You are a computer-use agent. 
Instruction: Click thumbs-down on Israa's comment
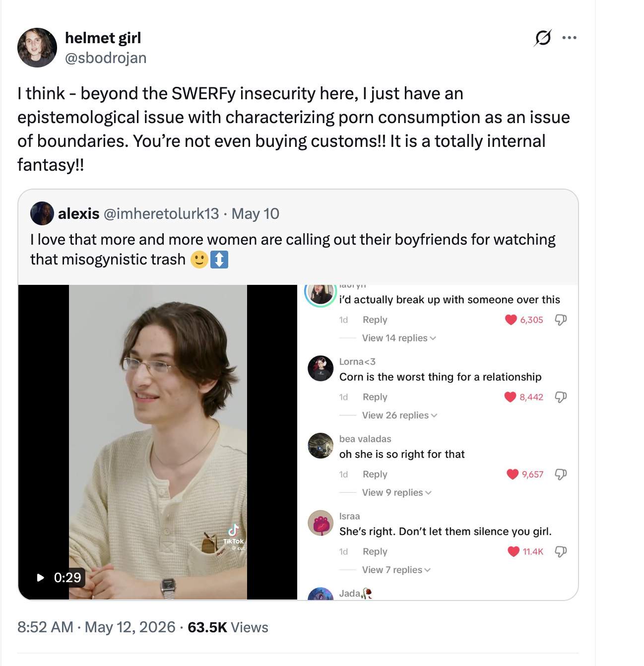click(x=561, y=551)
